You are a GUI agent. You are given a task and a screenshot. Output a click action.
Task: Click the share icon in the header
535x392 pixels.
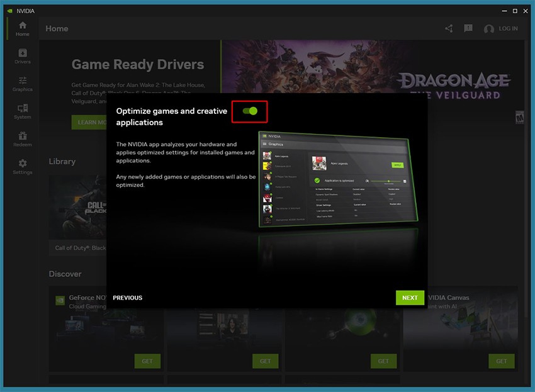click(449, 29)
